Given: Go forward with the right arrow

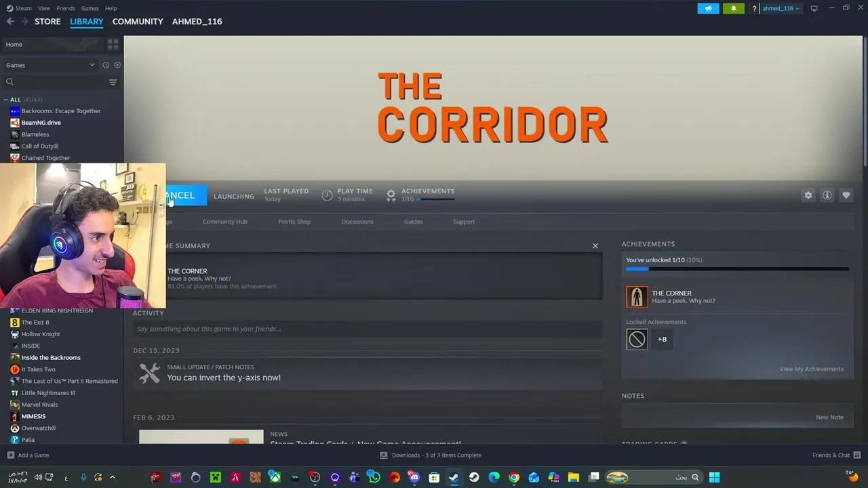Looking at the screenshot, I should tap(24, 22).
